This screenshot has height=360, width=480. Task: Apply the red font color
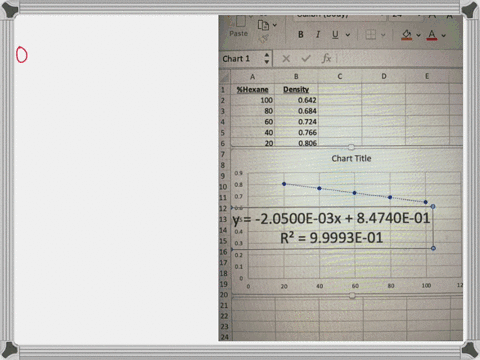pyautogui.click(x=432, y=35)
